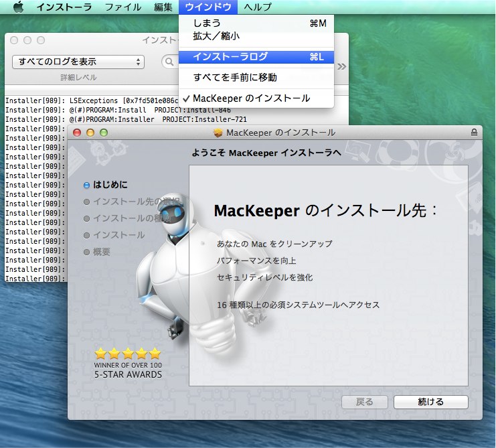This screenshot has height=448, width=496.
Task: Click the five gold stars award badge
Action: pos(128,354)
